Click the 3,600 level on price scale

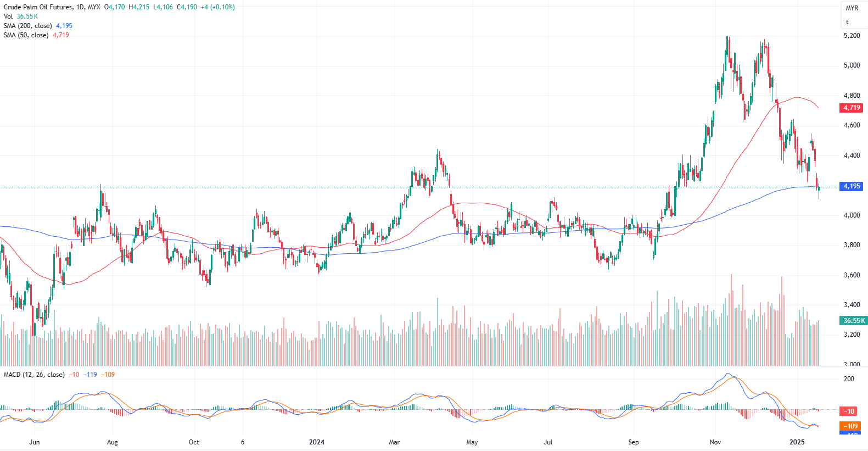click(852, 275)
